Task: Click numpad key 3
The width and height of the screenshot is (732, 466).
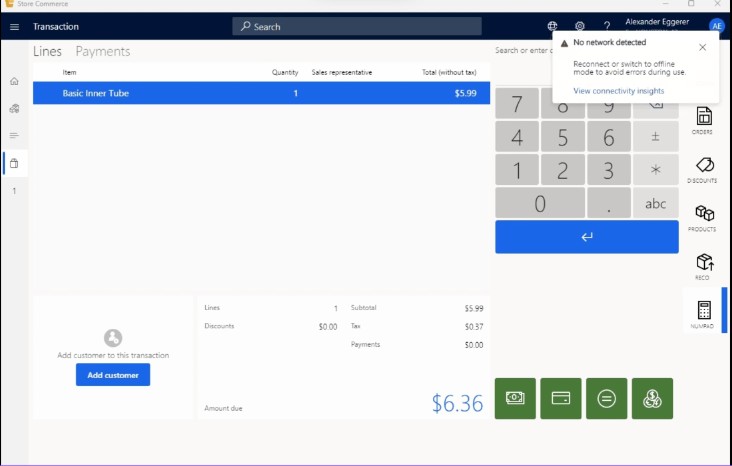Action: [608, 170]
